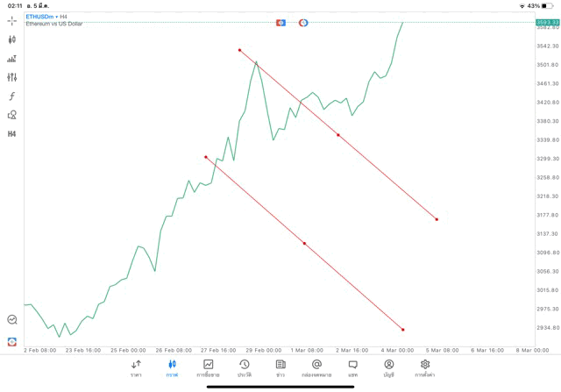Open the chart chat bubble icon
561x392 pixels.
click(x=12, y=320)
